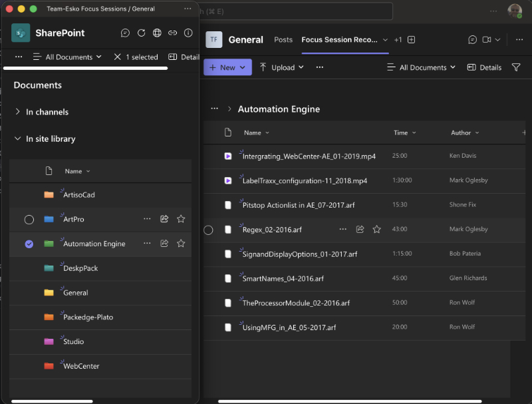Select the ArtPro folder row circle
The image size is (532, 404).
[29, 220]
